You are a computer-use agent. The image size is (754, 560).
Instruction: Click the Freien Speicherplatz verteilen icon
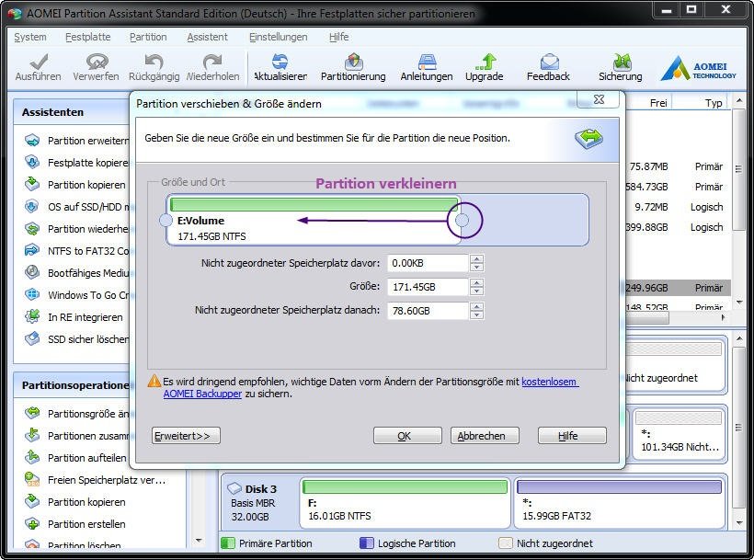[x=32, y=479]
